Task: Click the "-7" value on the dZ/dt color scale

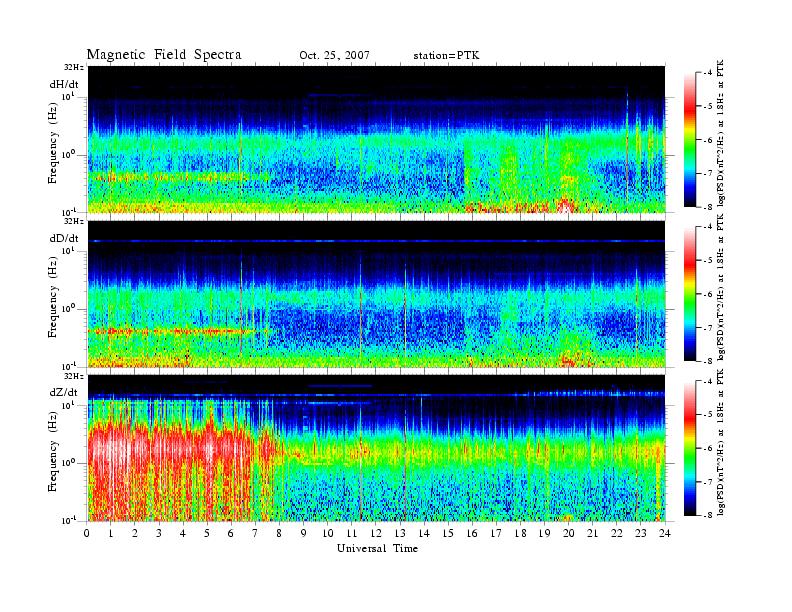Action: (707, 482)
